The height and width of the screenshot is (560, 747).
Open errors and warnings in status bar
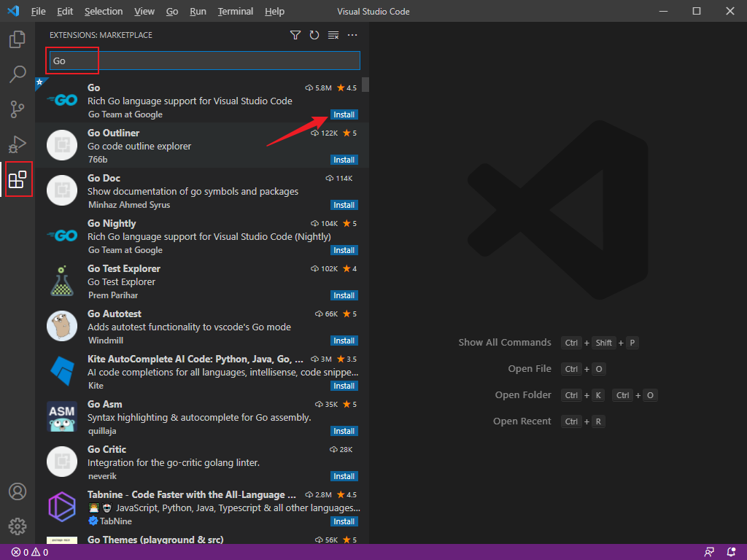(30, 552)
